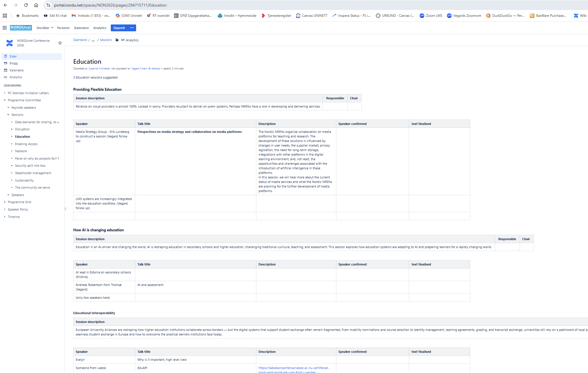Collapse the Programme Committee tree node
Viewport: 588px width, 373px height.
pos(5,100)
